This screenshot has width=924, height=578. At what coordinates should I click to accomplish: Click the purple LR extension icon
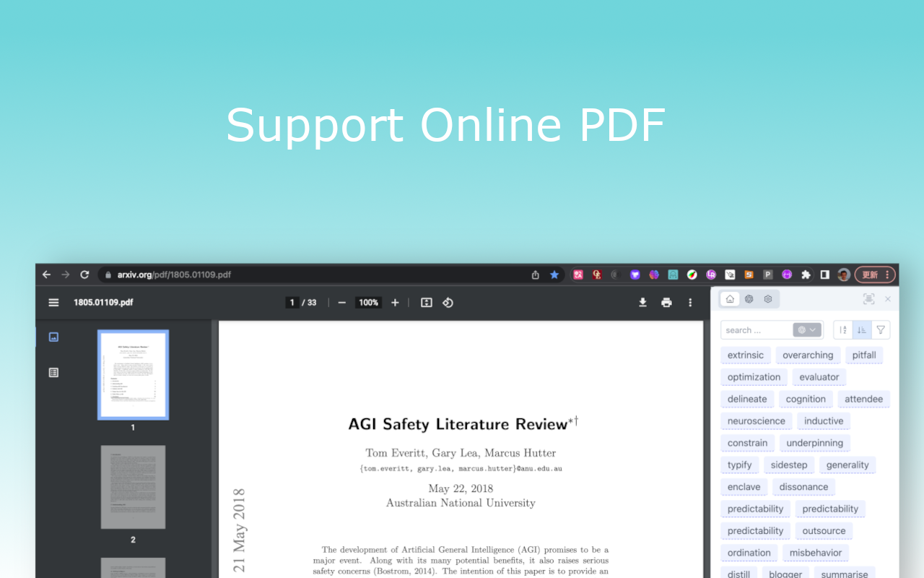coord(711,275)
